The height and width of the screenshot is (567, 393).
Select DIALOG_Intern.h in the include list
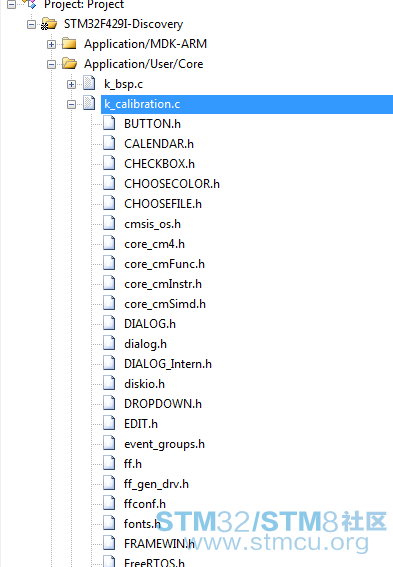click(168, 364)
